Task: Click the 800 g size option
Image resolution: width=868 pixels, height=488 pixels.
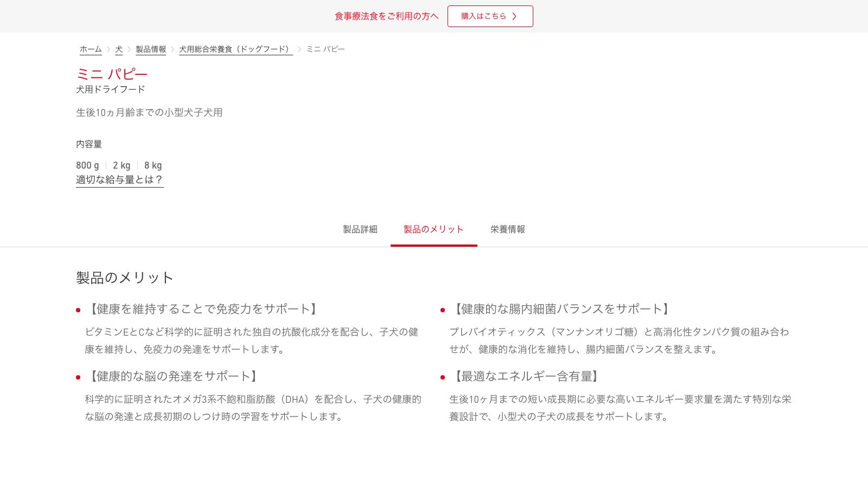Action: (87, 165)
